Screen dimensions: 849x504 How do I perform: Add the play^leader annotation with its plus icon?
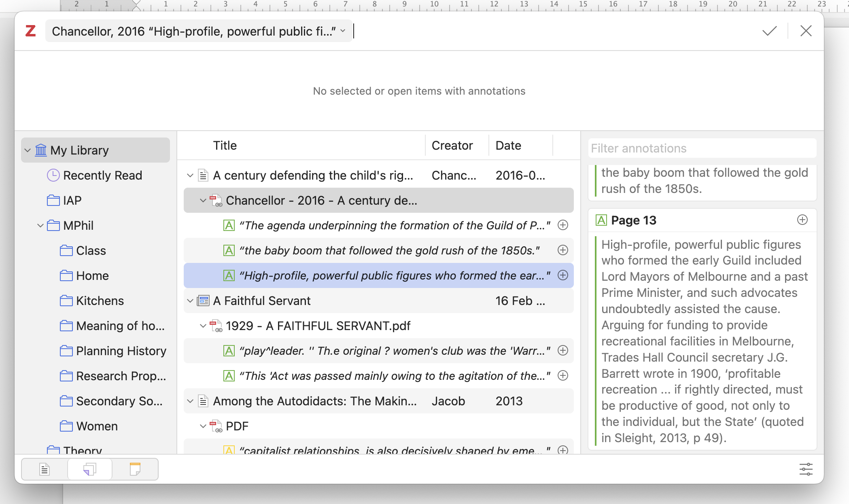pyautogui.click(x=563, y=350)
